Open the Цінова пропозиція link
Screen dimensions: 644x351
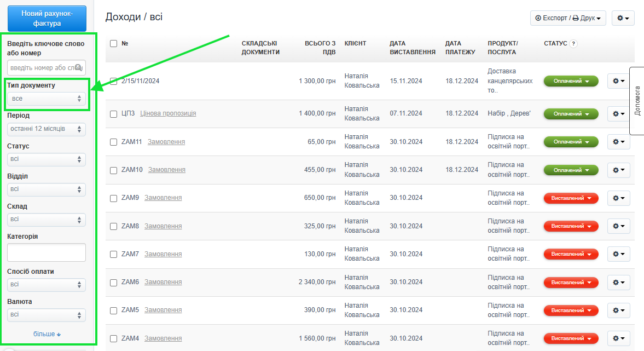[x=168, y=114]
